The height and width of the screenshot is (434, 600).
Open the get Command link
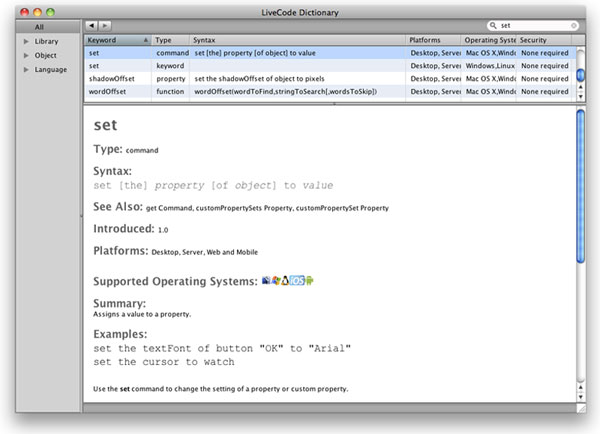point(169,208)
